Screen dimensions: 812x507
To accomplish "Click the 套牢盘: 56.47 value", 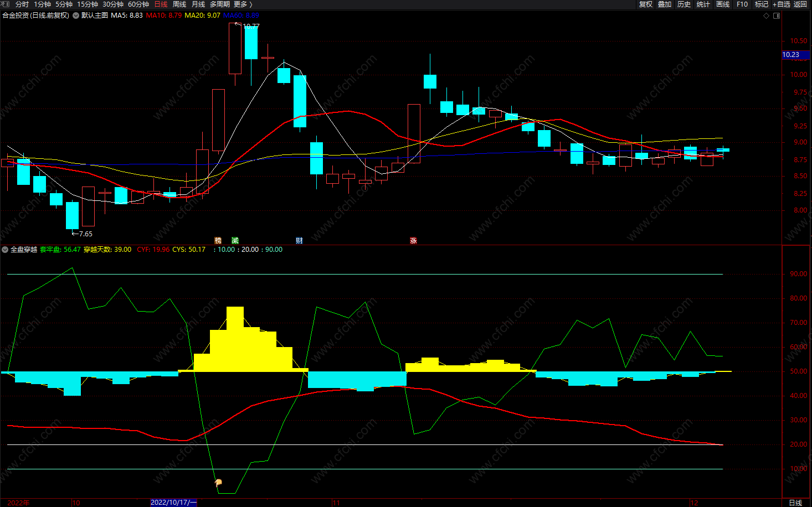I will 60,250.
